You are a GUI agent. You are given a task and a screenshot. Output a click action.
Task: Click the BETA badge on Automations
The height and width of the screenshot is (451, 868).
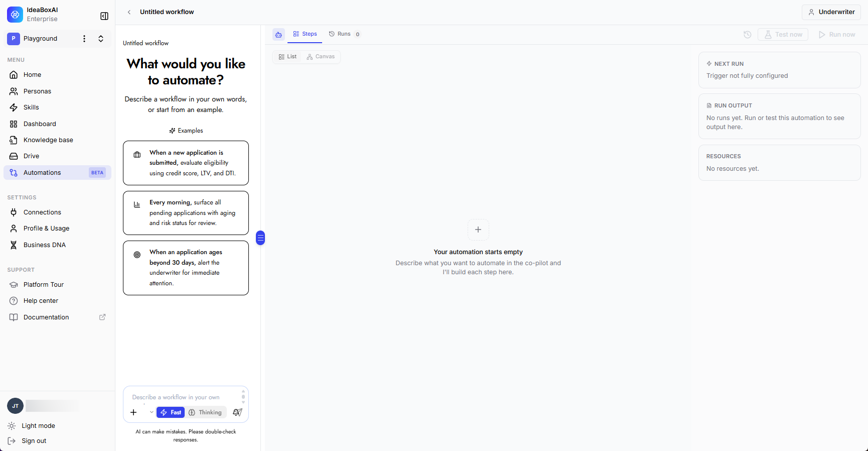coord(97,173)
